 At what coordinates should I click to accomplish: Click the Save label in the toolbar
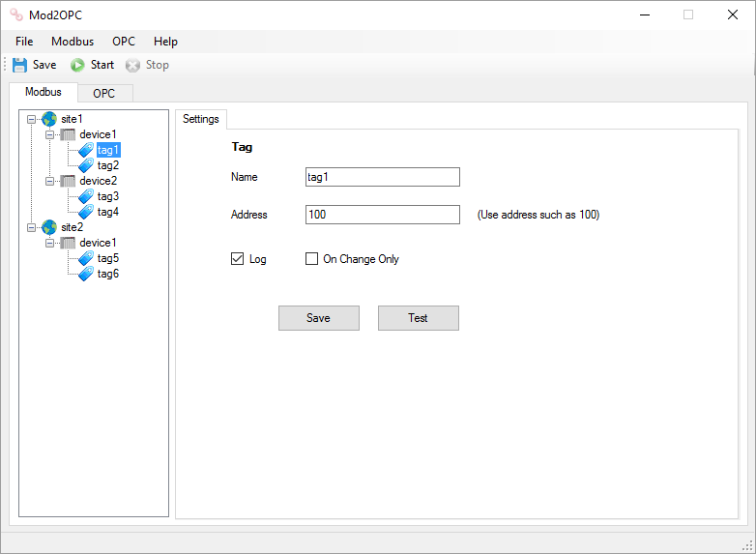pyautogui.click(x=44, y=65)
